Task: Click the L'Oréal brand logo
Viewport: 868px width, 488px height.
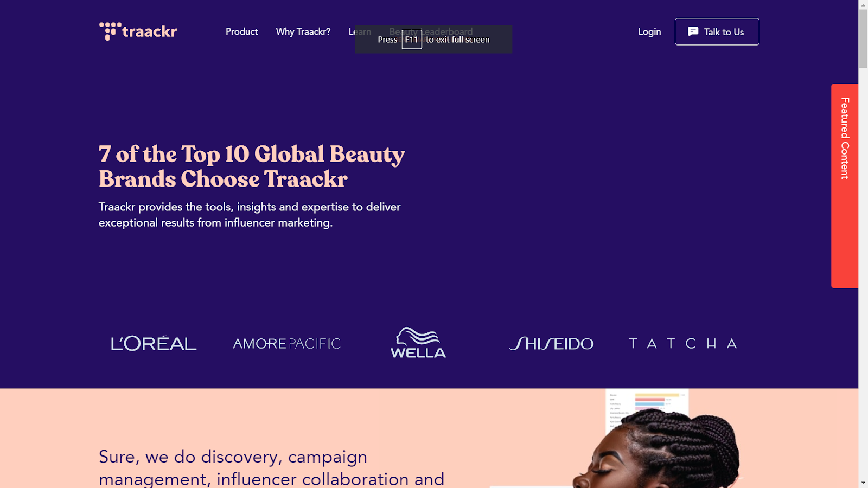Action: pyautogui.click(x=154, y=343)
